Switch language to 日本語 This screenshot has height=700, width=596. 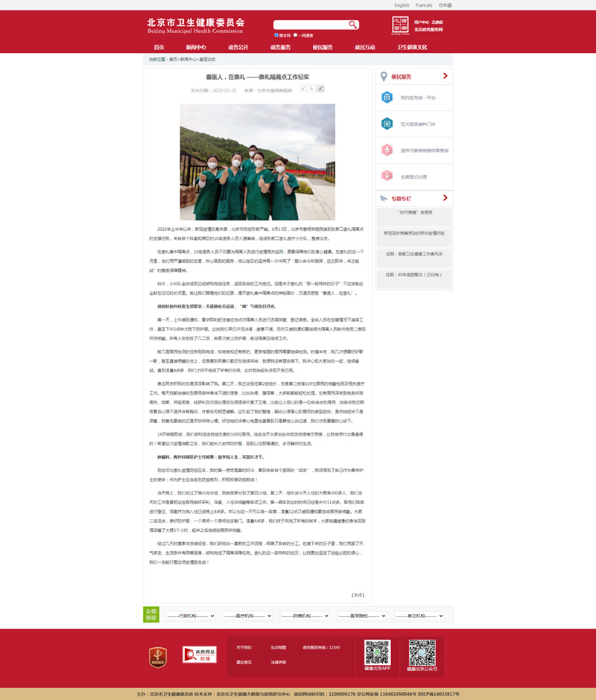click(x=445, y=5)
